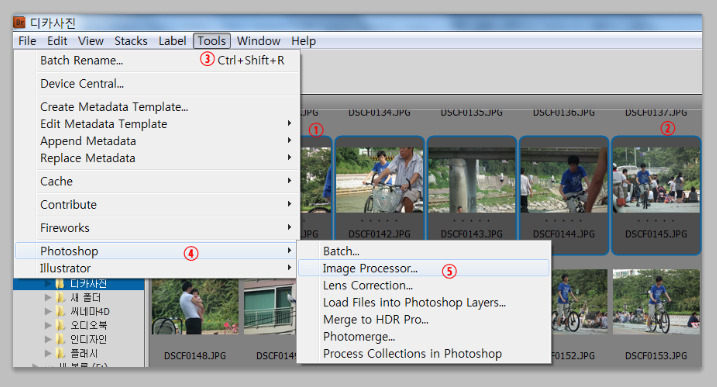Select the 씨네마4D folder
The width and height of the screenshot is (717, 387).
tap(90, 312)
